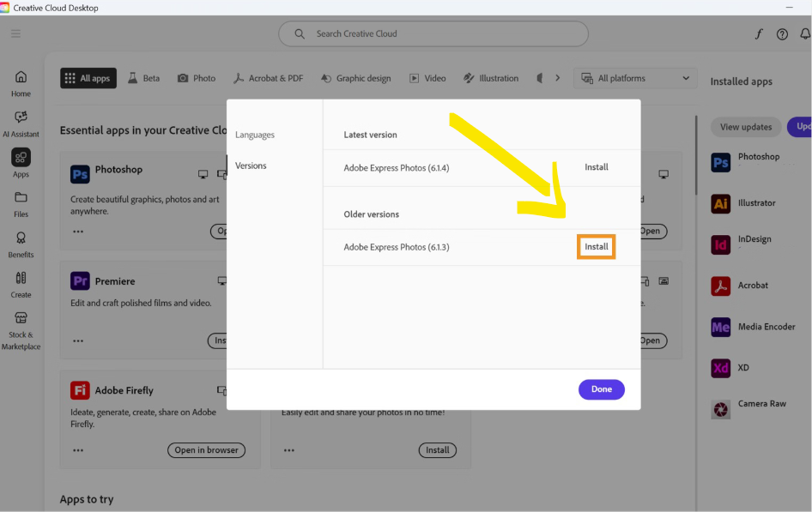Switch to the Photo tab
Image resolution: width=812 pixels, height=512 pixels.
[197, 78]
